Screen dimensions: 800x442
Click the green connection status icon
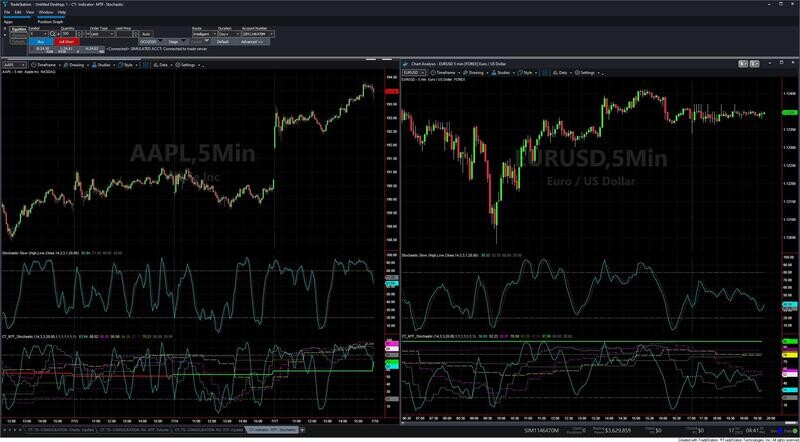[x=795, y=431]
